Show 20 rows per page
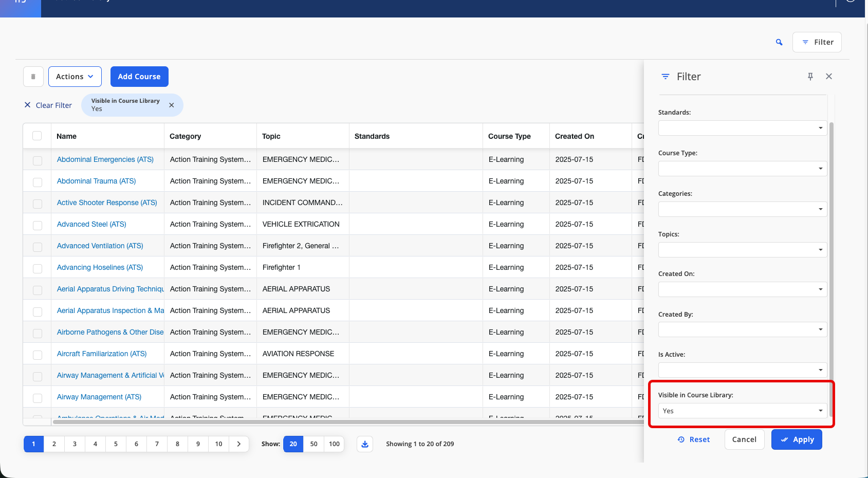This screenshot has height=478, width=868. [293, 444]
